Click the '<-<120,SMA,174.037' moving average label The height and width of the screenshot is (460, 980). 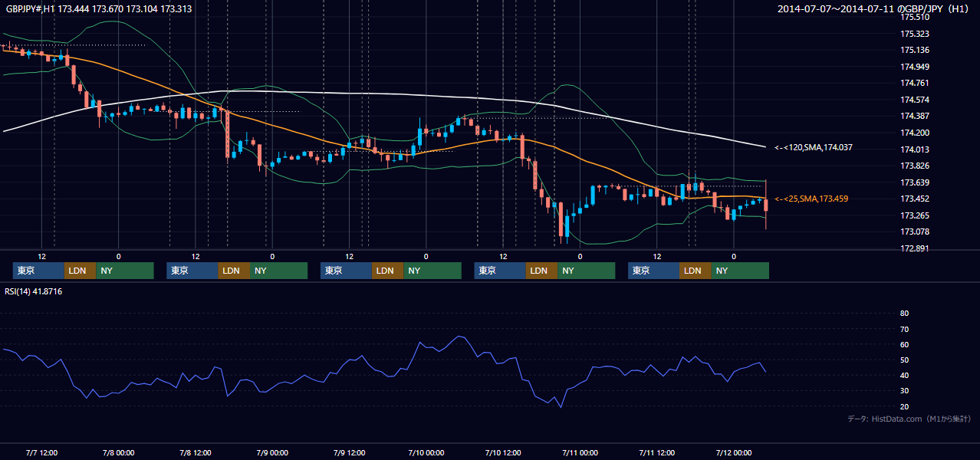[814, 147]
